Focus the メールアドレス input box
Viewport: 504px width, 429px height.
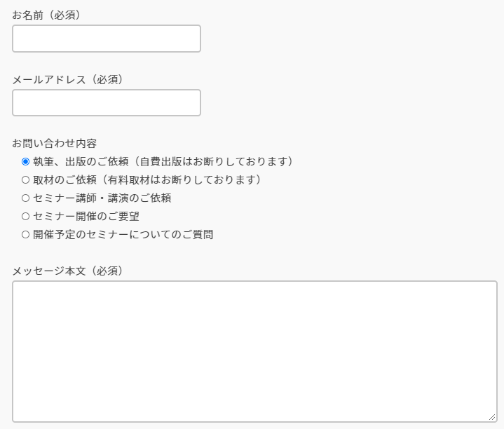107,103
